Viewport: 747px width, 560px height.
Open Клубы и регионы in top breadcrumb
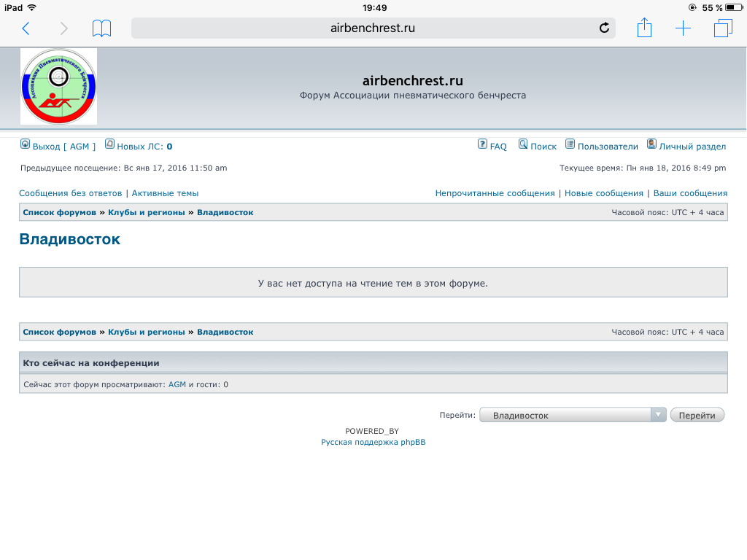click(146, 212)
